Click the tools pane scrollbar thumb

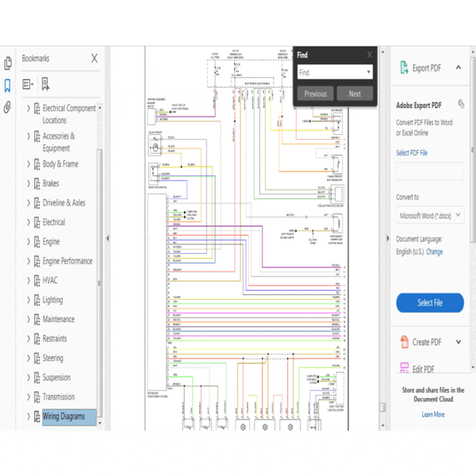pyautogui.click(x=473, y=150)
